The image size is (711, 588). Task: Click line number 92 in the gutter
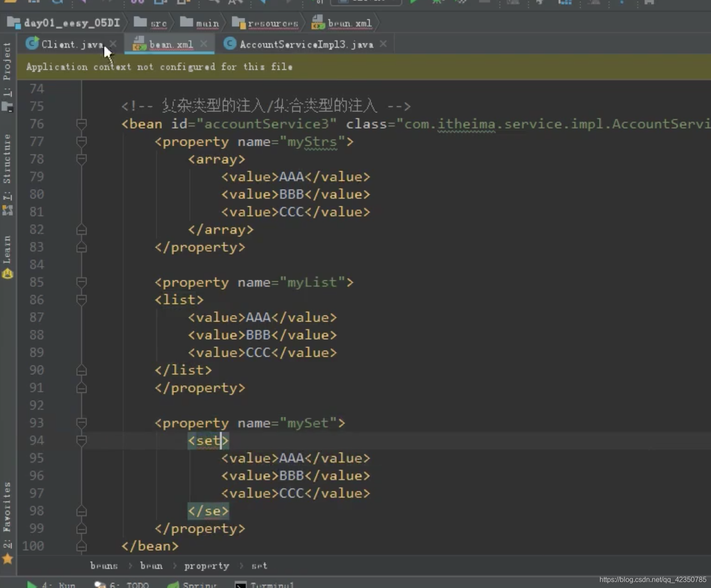pyautogui.click(x=37, y=405)
